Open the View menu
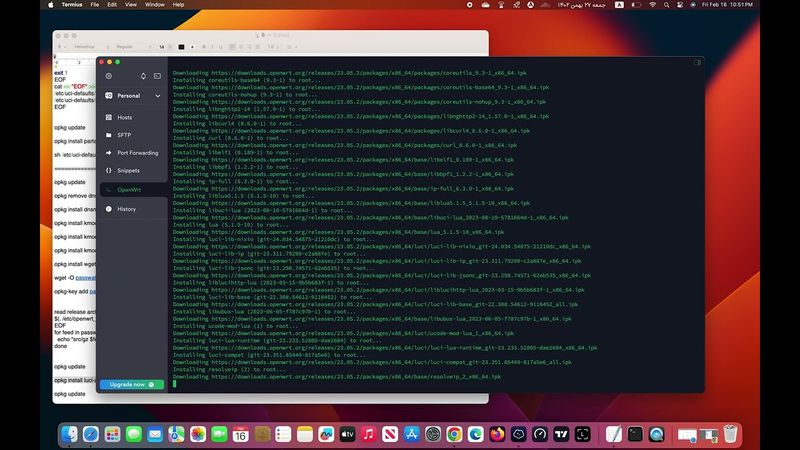The height and width of the screenshot is (450, 800). tap(131, 5)
